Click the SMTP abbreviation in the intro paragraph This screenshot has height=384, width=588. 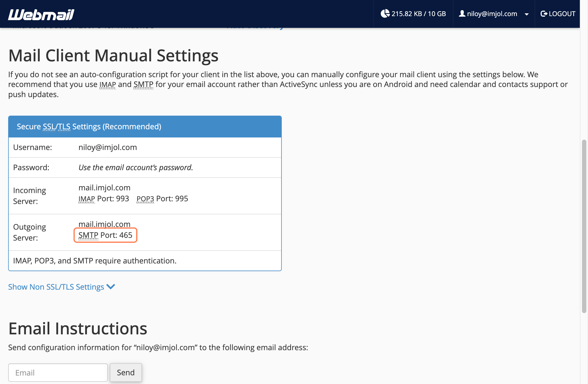pos(143,85)
